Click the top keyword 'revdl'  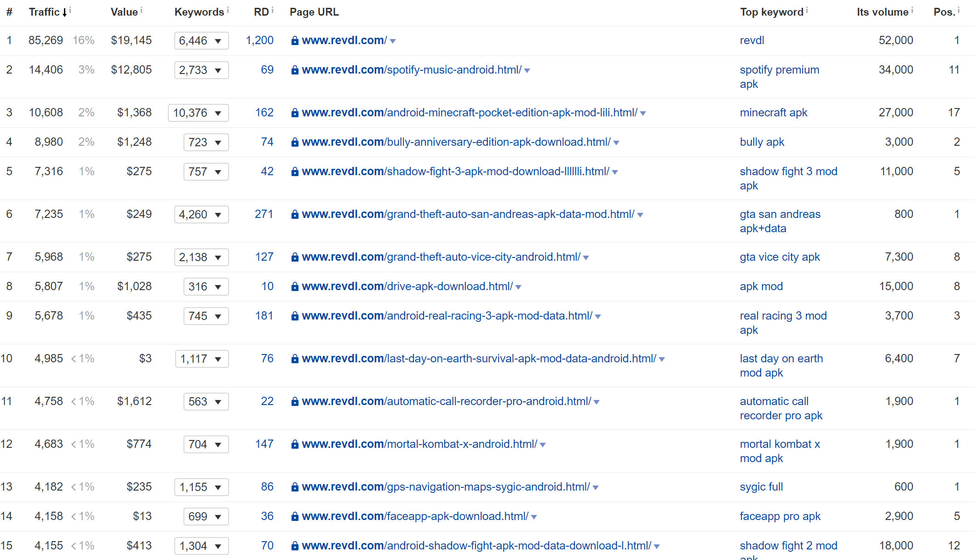click(x=752, y=40)
